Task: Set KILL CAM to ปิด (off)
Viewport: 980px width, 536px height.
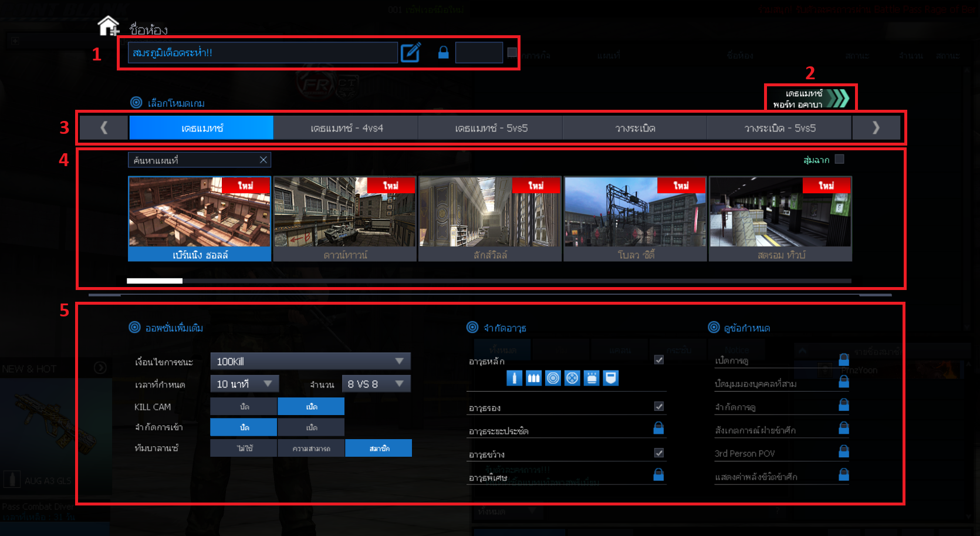Action: click(244, 406)
